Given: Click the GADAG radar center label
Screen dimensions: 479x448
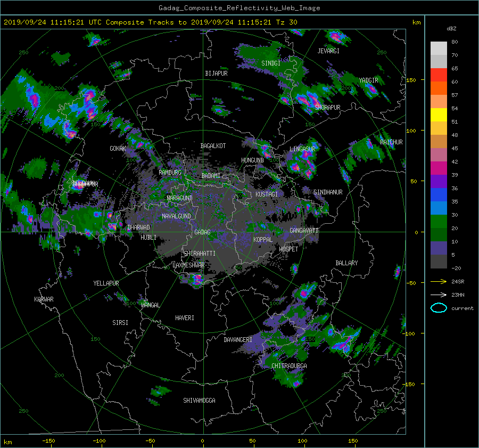Looking at the screenshot, I should [x=202, y=232].
